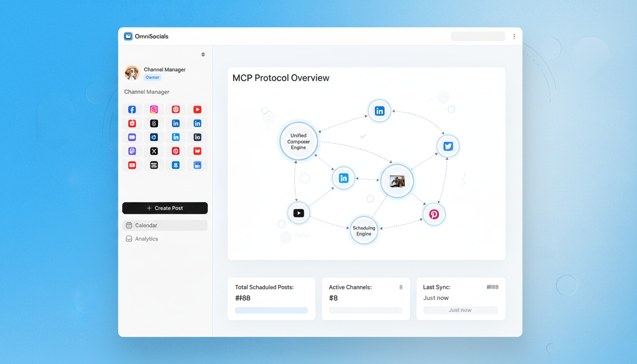Open the Analytics section
The width and height of the screenshot is (637, 364).
pyautogui.click(x=165, y=238)
